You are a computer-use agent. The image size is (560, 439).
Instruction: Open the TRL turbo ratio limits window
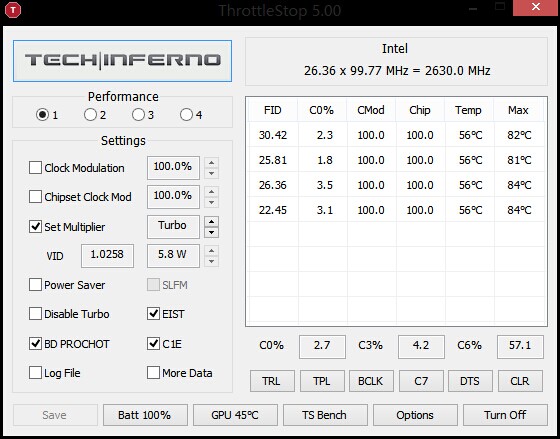point(272,381)
